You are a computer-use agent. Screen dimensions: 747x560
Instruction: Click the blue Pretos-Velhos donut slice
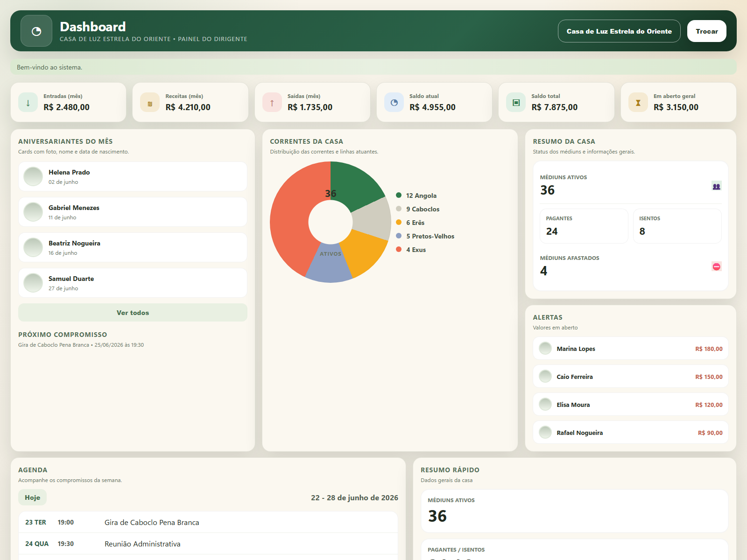pyautogui.click(x=330, y=266)
